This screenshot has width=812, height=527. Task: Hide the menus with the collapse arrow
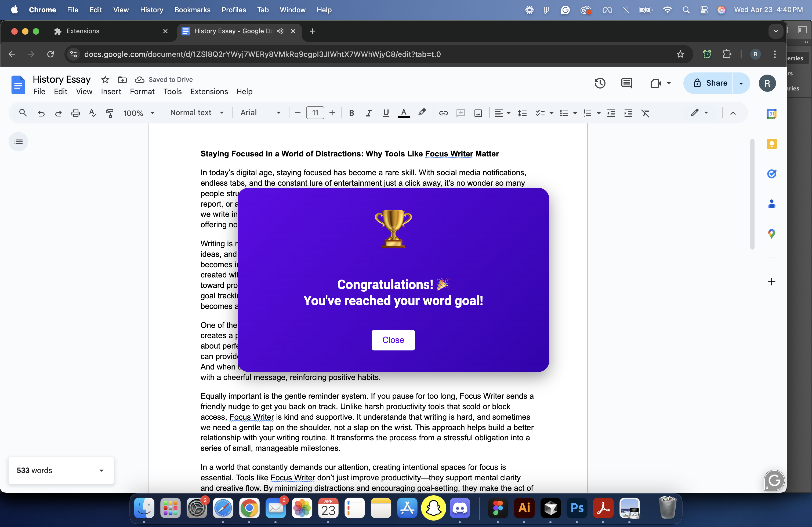point(733,113)
